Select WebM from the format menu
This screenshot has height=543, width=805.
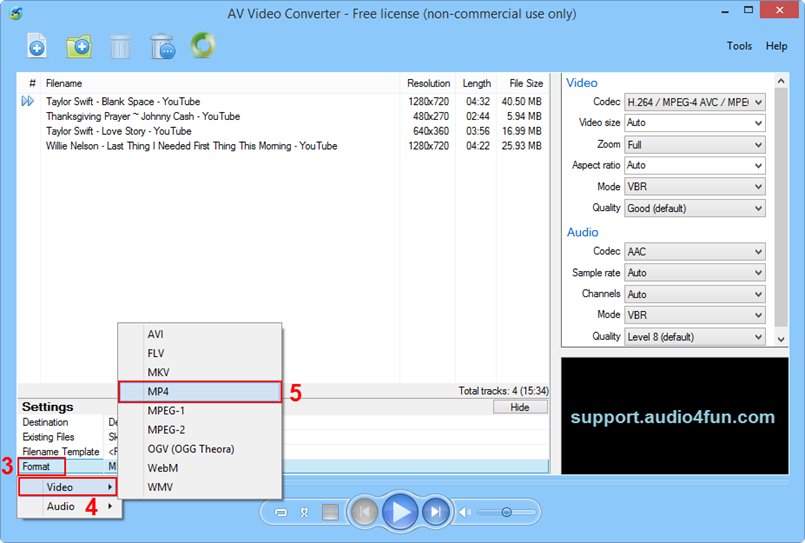pos(200,468)
